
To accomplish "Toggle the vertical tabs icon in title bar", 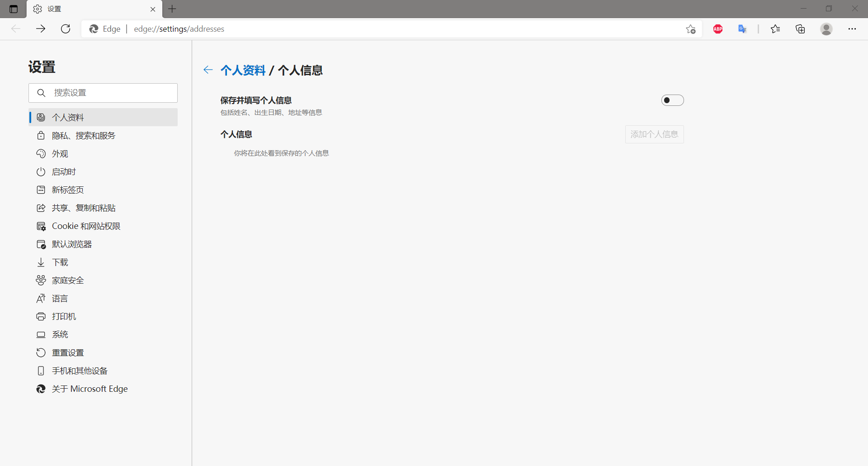I will click(x=14, y=9).
